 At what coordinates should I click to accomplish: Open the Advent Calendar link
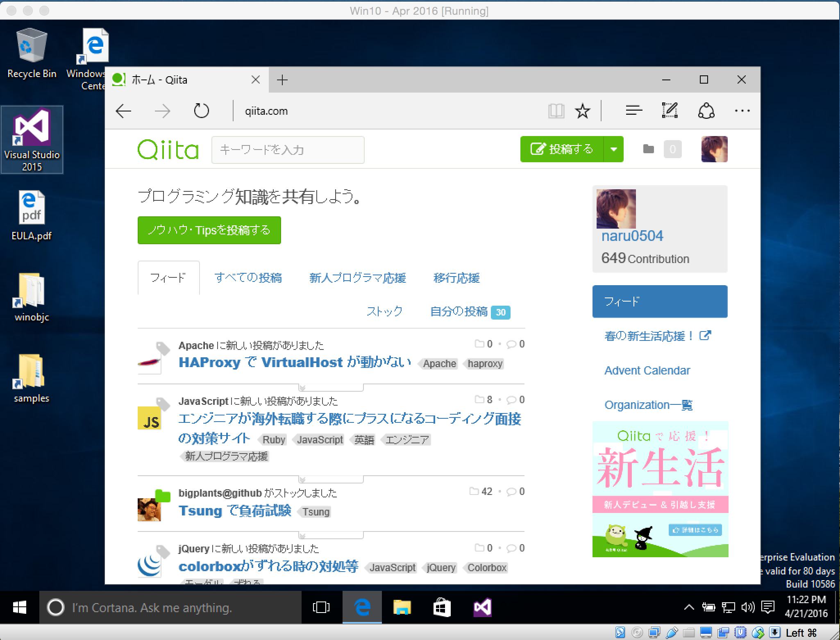pos(647,370)
